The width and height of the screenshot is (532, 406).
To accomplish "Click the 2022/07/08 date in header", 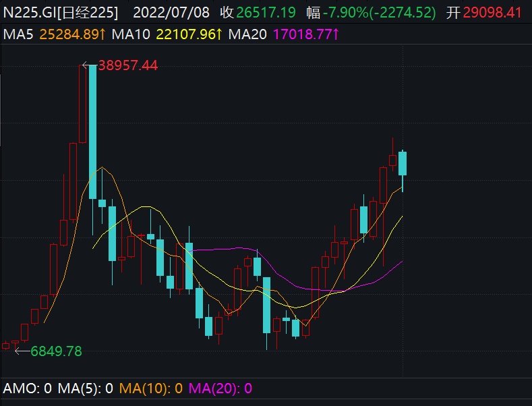I will 171,13.
